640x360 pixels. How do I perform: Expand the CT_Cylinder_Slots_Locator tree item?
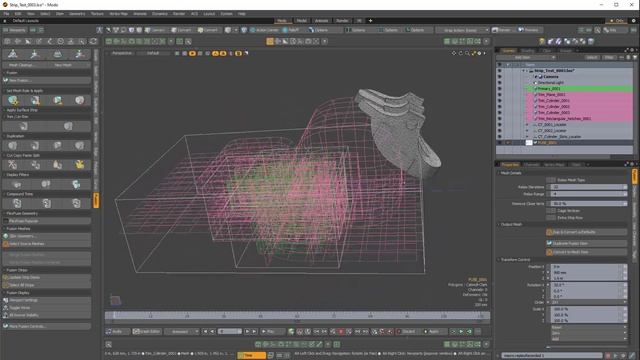pyautogui.click(x=527, y=137)
